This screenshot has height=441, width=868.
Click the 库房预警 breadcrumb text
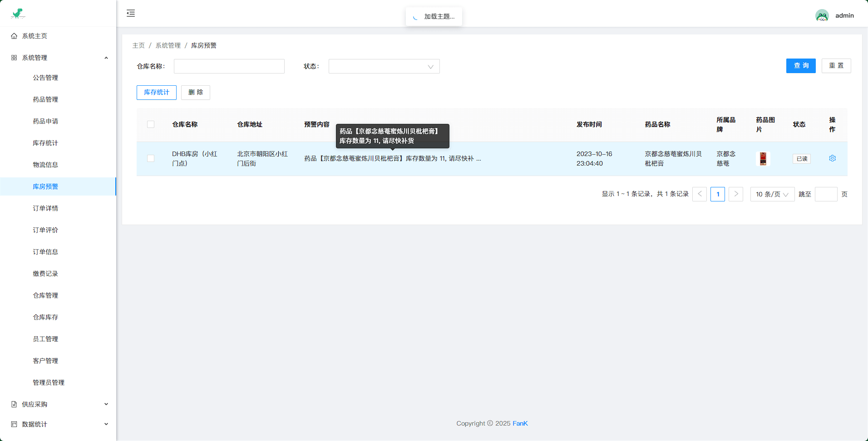pos(204,45)
